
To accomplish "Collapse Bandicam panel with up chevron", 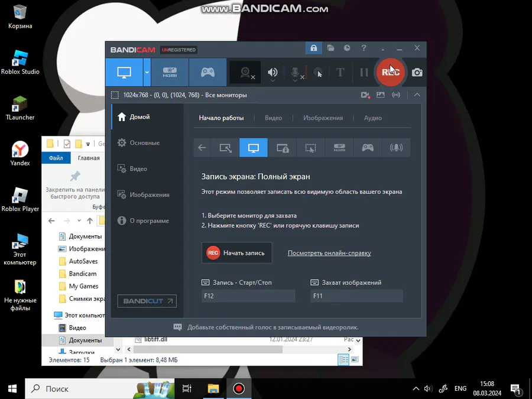I will click(417, 95).
